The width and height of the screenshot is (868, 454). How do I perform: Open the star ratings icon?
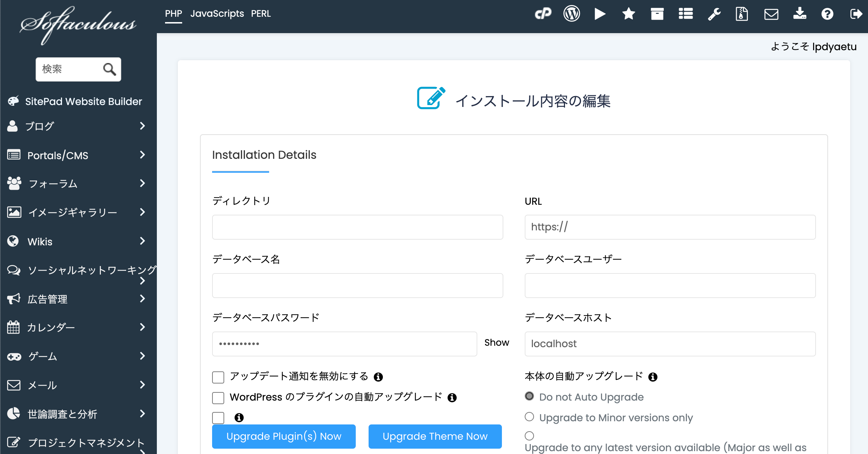point(628,14)
